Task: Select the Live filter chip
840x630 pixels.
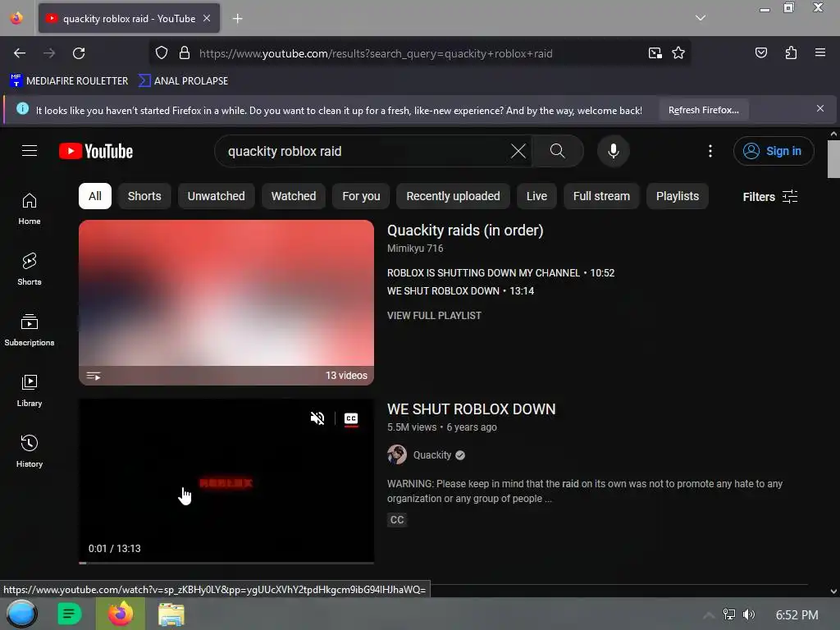Action: pyautogui.click(x=536, y=196)
